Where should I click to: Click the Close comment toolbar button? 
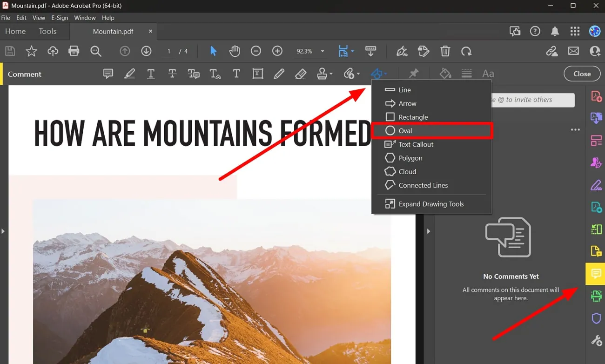click(x=582, y=74)
